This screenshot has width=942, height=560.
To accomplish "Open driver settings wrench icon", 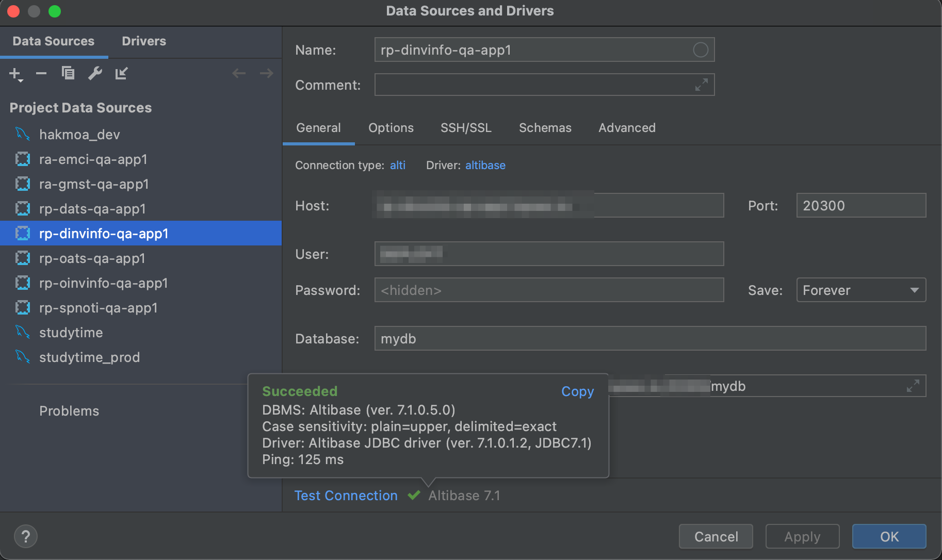I will [x=95, y=73].
